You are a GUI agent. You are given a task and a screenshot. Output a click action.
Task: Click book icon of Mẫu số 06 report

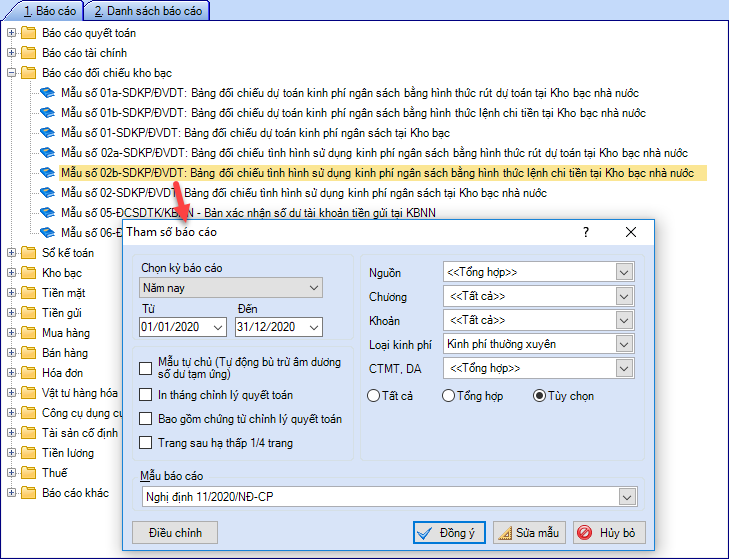pos(47,233)
